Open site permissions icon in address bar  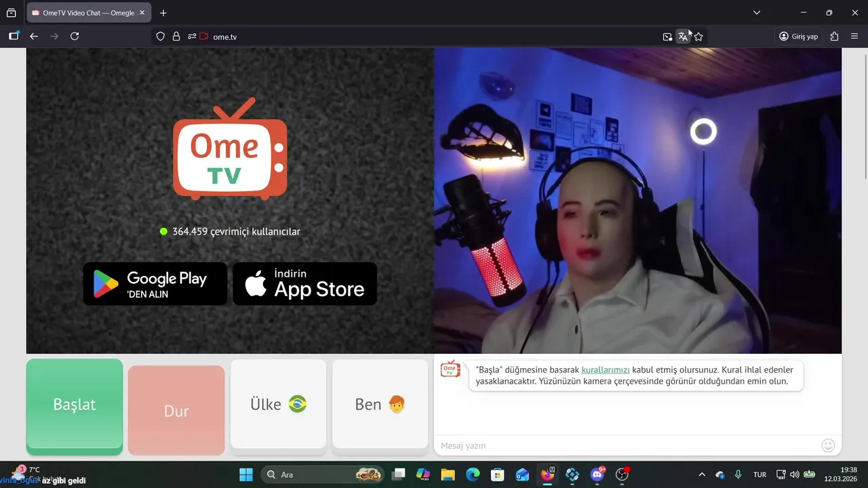[x=192, y=37]
